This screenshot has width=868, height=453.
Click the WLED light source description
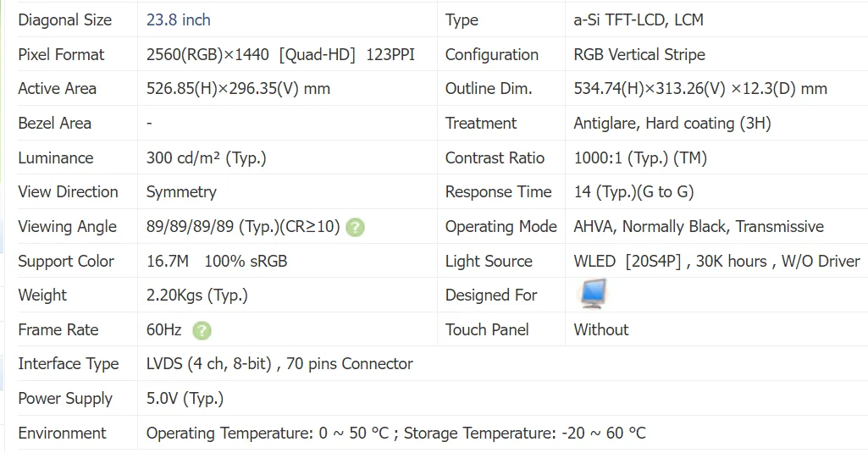click(x=716, y=261)
